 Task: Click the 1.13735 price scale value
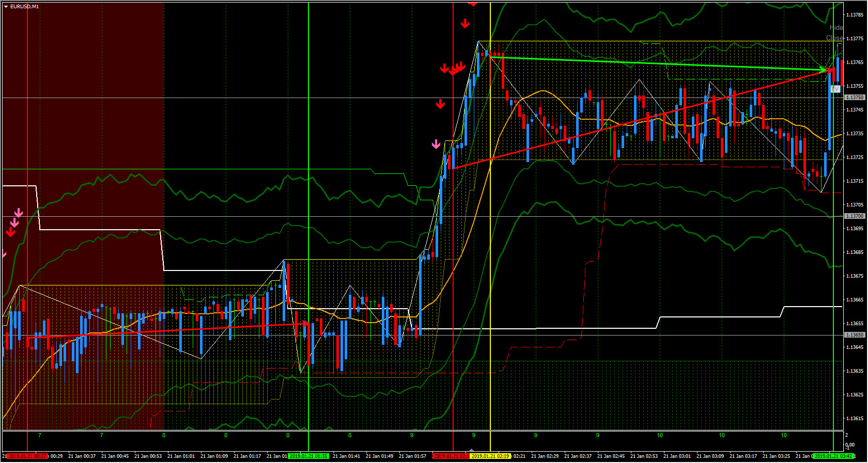coord(855,134)
